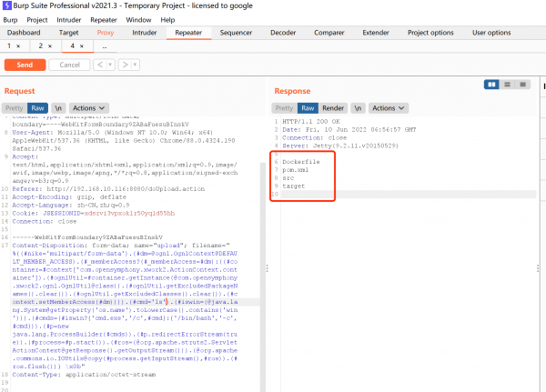This screenshot has height=392, width=546.
Task: Switch Response view to Render
Action: (334, 107)
